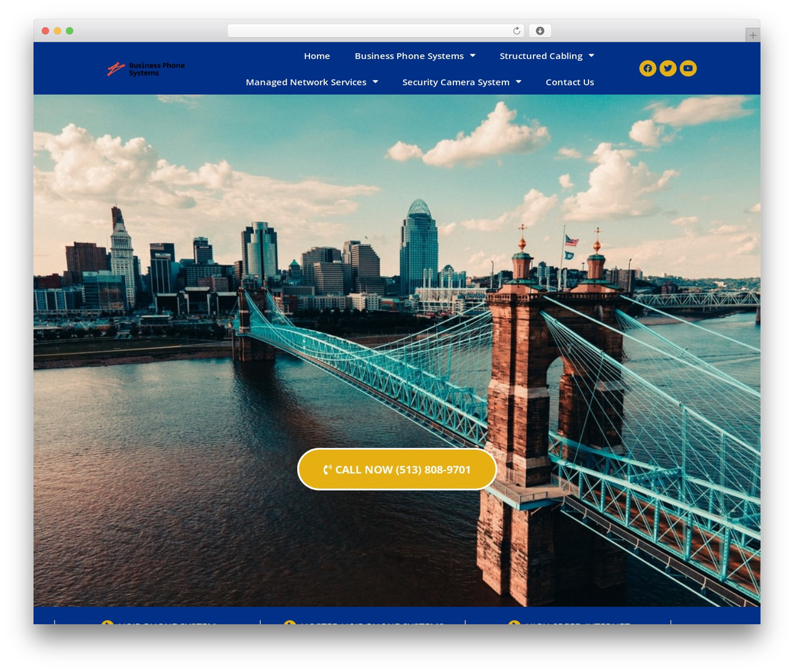Maximize window with the green button
The width and height of the screenshot is (794, 672).
click(x=69, y=31)
